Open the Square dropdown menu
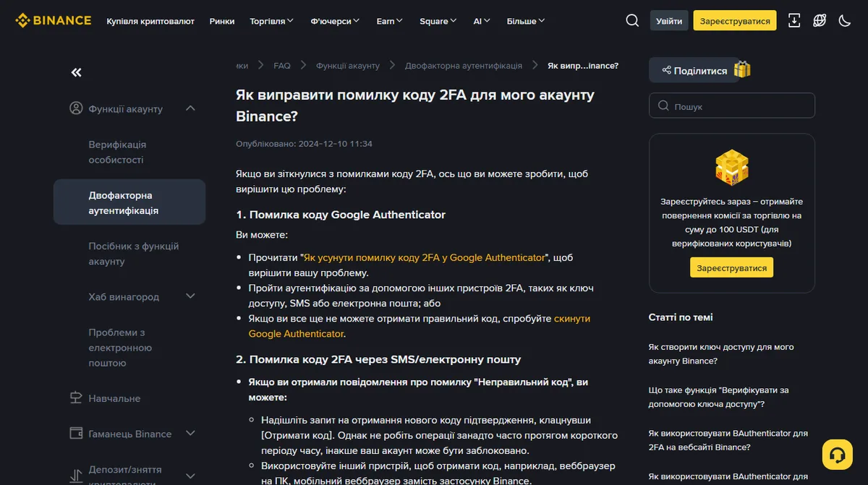Viewport: 868px width, 485px height. coord(438,21)
